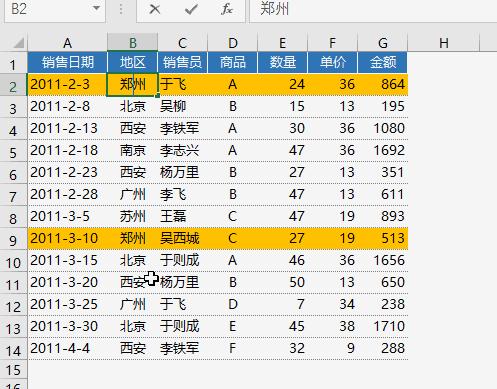Screen dimensions: 497x389
Task: Click the 南京 region cell
Action: 133,150
